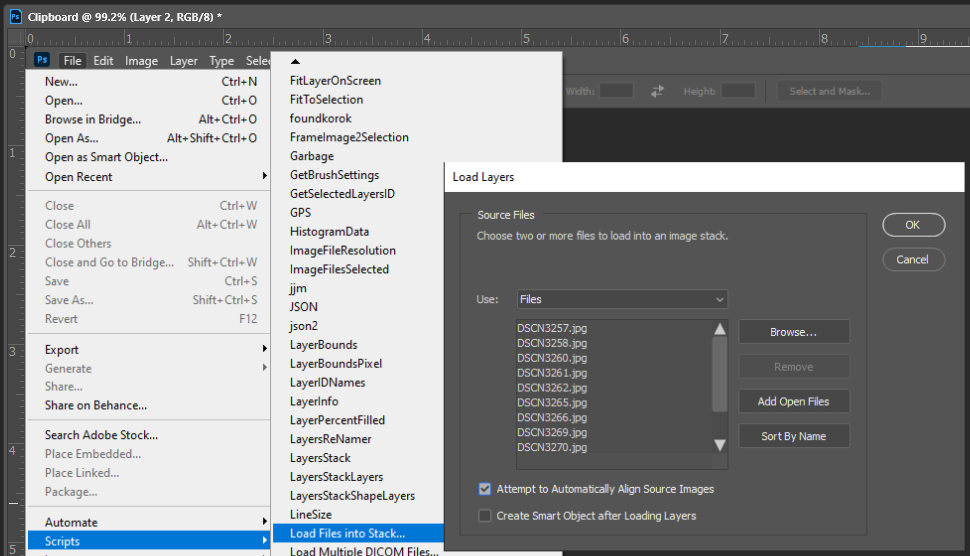Run the LayerIDNames script
Viewport: 970px width, 556px height.
coord(328,382)
